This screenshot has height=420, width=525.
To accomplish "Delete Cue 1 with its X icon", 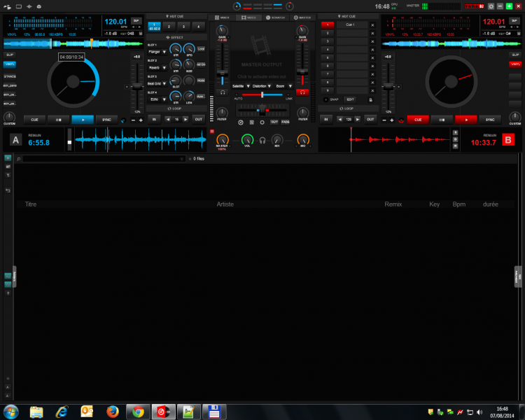I will click(x=372, y=24).
